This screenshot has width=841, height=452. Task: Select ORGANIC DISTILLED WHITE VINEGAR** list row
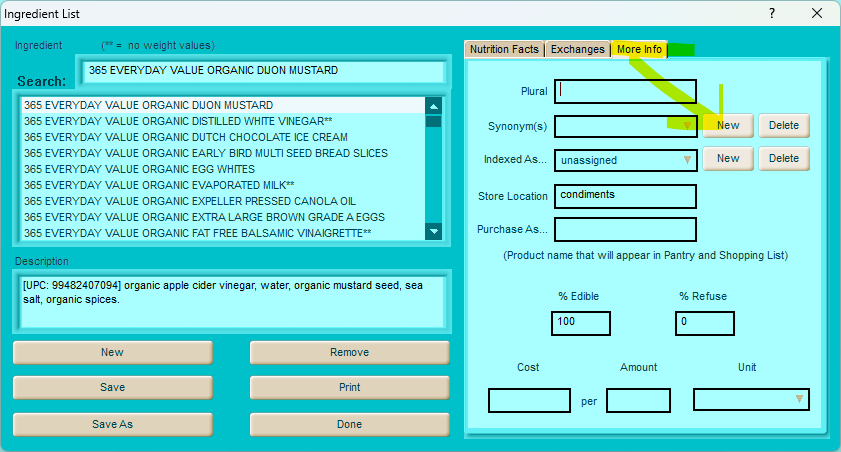(223, 121)
